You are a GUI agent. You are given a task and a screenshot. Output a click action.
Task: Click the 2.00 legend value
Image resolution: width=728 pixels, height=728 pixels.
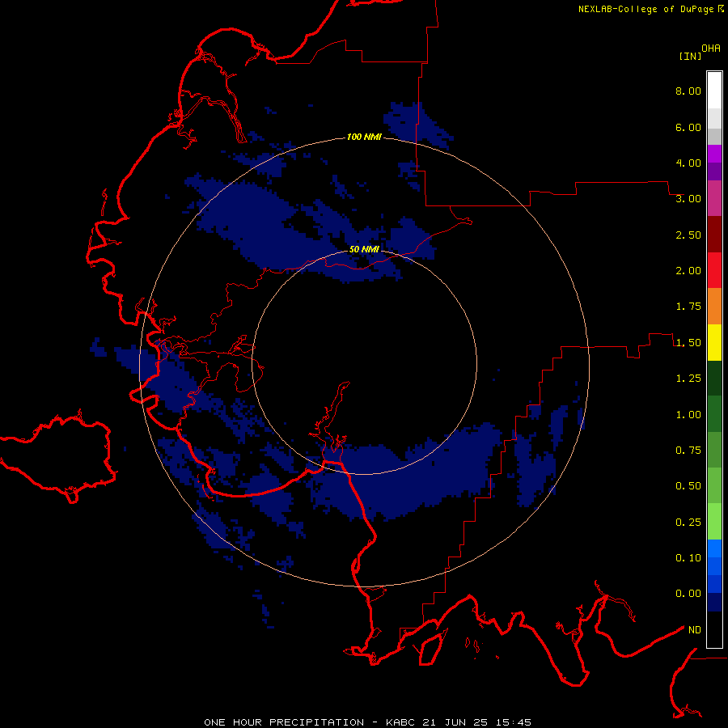pyautogui.click(x=688, y=271)
